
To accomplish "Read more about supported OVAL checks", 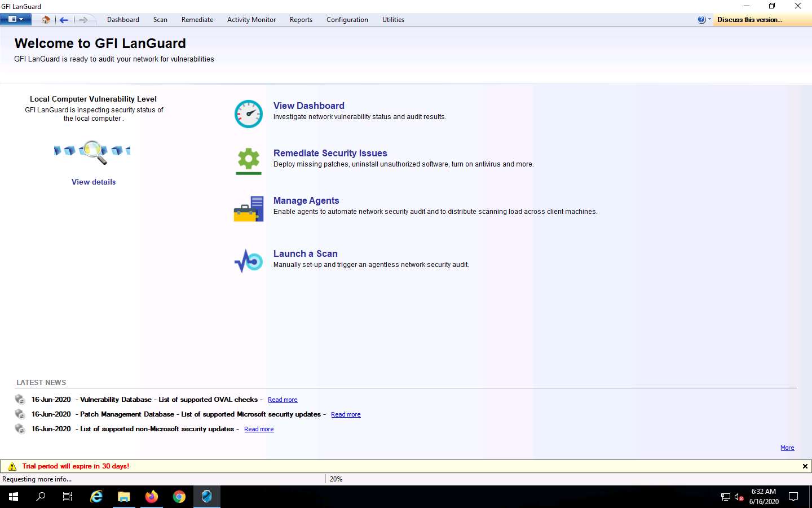I will tap(283, 400).
